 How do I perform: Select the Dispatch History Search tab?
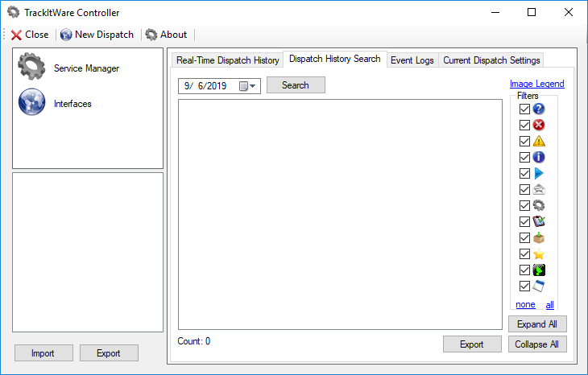pos(335,59)
